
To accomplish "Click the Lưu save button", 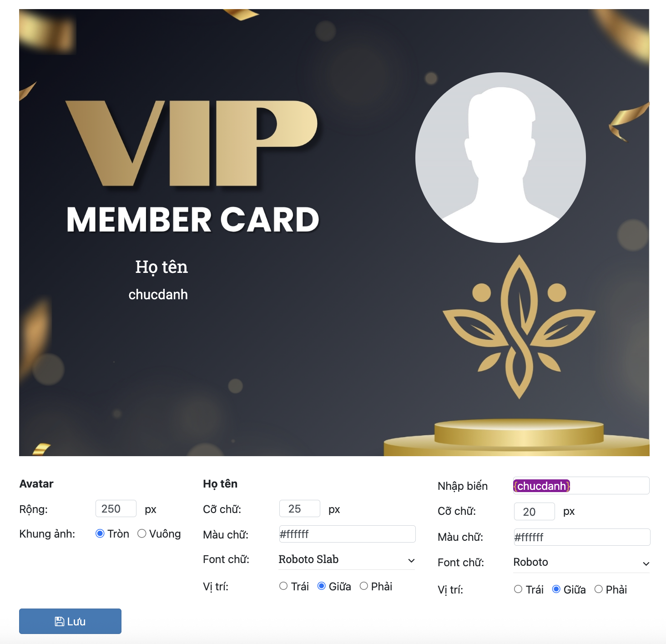I will pos(70,621).
